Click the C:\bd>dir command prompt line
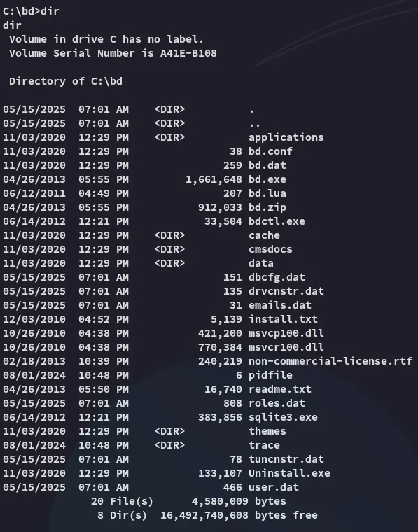The image size is (418, 532). coord(32,11)
